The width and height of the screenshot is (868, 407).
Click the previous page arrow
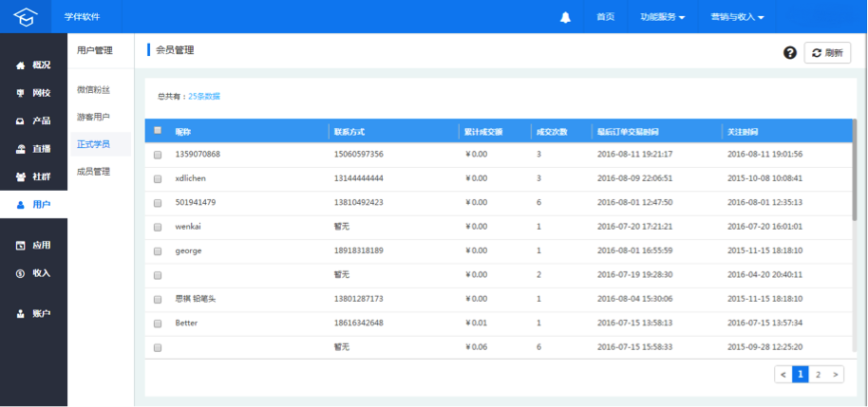pyautogui.click(x=783, y=375)
